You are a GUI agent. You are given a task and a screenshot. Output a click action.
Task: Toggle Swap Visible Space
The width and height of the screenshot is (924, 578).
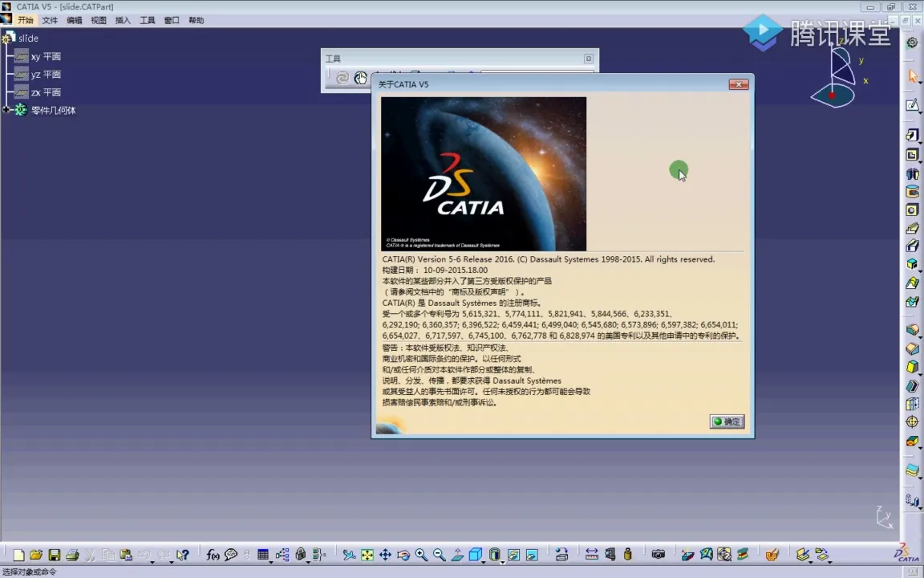tap(531, 555)
